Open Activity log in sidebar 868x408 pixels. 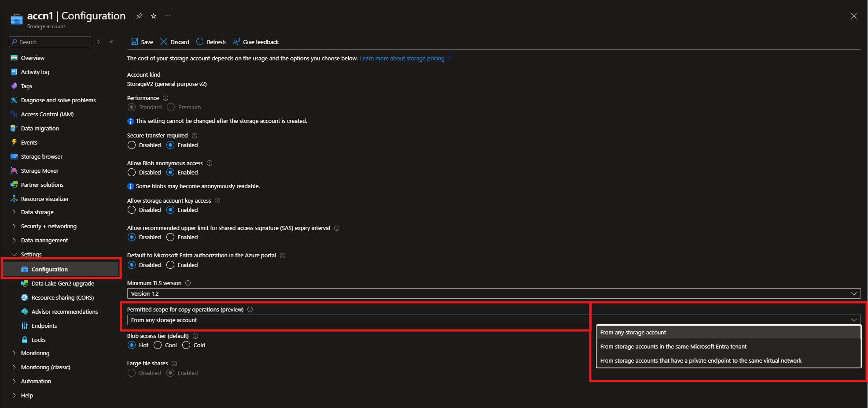[x=35, y=72]
